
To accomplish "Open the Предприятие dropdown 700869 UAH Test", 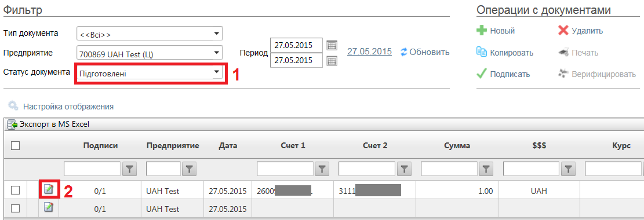I will pos(150,53).
